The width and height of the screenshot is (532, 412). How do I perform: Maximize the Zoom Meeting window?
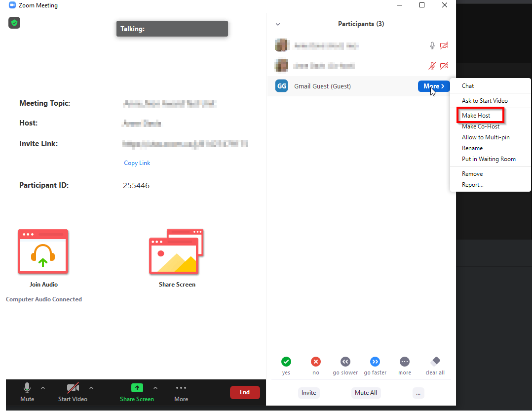[x=422, y=5]
